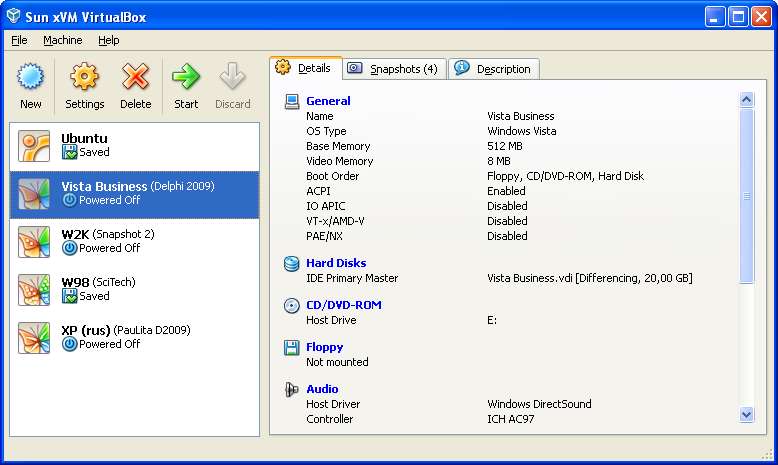The image size is (778, 465).
Task: Click the W98 machine icon
Action: click(x=34, y=290)
